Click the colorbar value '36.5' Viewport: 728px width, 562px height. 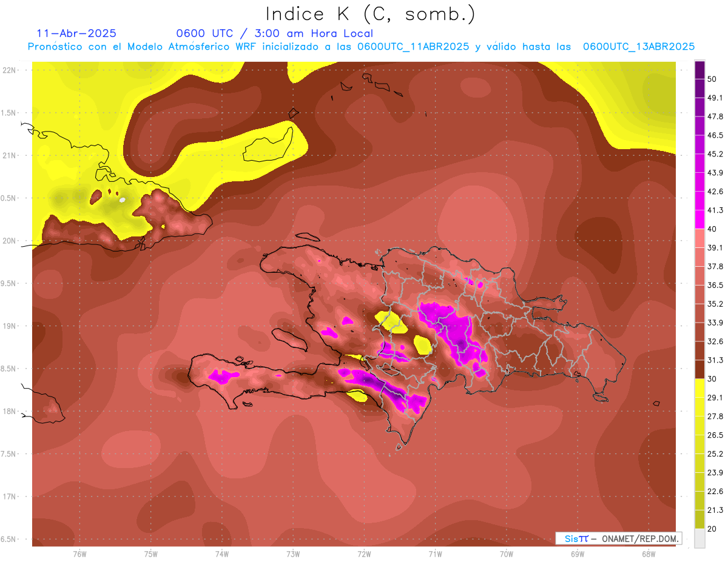715,285
